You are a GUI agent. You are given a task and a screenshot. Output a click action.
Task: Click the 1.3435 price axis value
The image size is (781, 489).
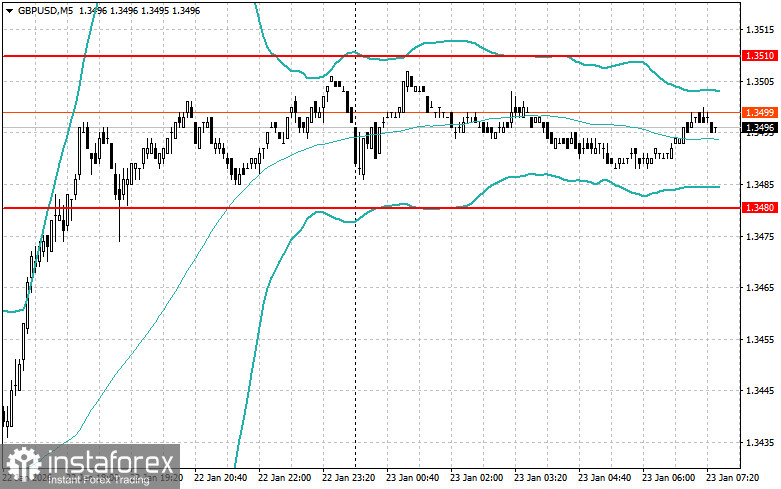(760, 443)
